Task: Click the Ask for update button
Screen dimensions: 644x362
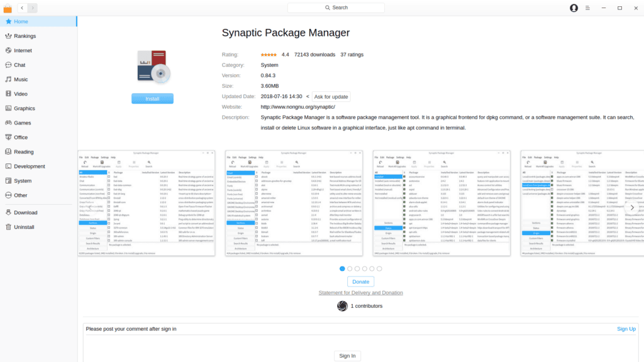Action: click(x=331, y=97)
